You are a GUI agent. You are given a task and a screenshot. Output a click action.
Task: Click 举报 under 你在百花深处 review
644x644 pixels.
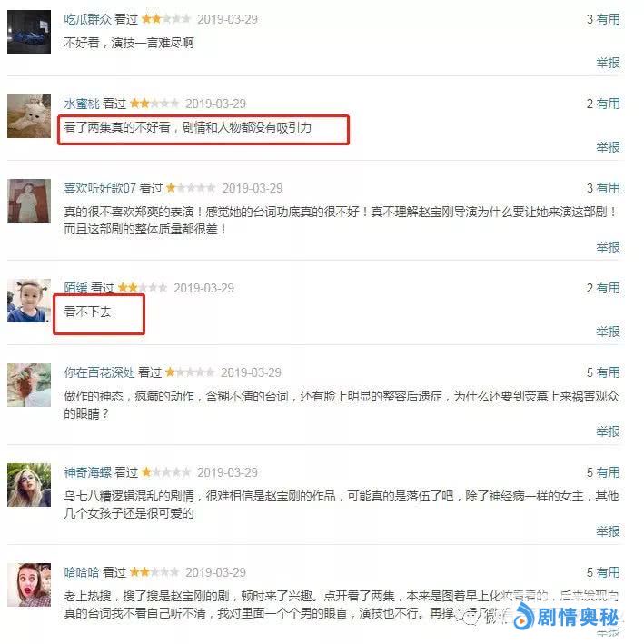(x=609, y=431)
